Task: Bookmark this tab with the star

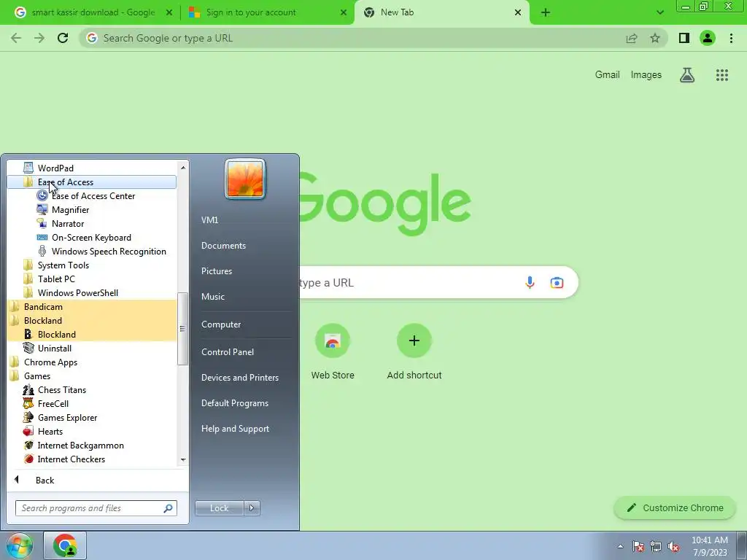Action: (655, 38)
